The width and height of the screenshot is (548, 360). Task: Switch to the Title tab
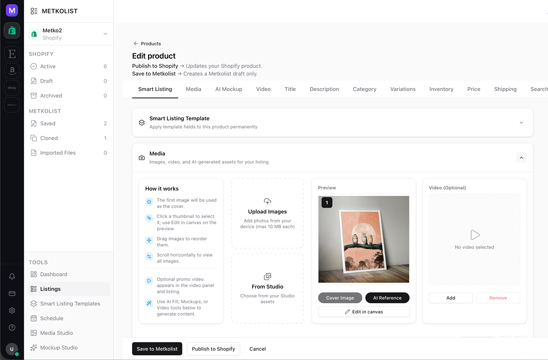[290, 89]
